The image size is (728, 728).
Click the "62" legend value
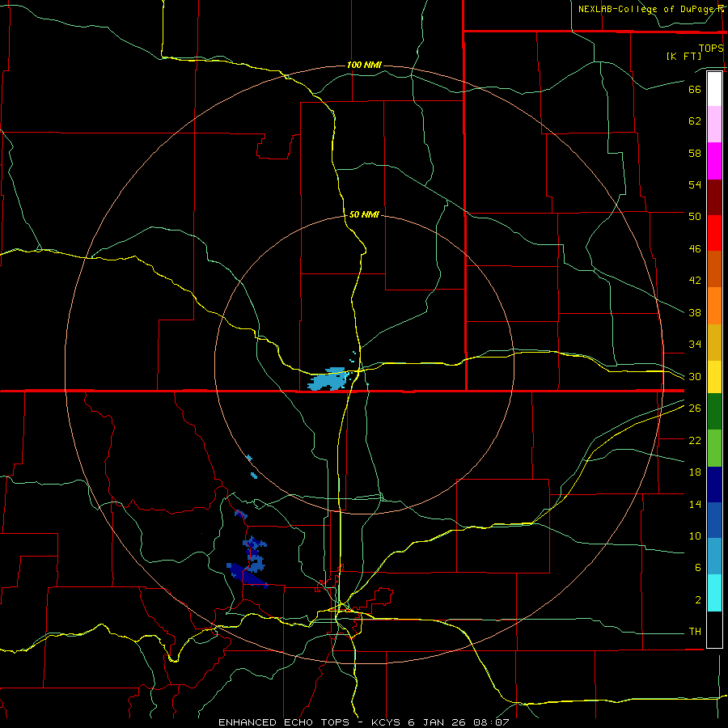click(x=695, y=121)
